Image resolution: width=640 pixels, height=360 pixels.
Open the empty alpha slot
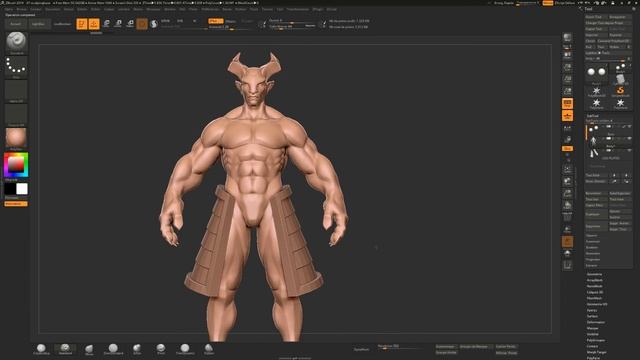coord(16,91)
